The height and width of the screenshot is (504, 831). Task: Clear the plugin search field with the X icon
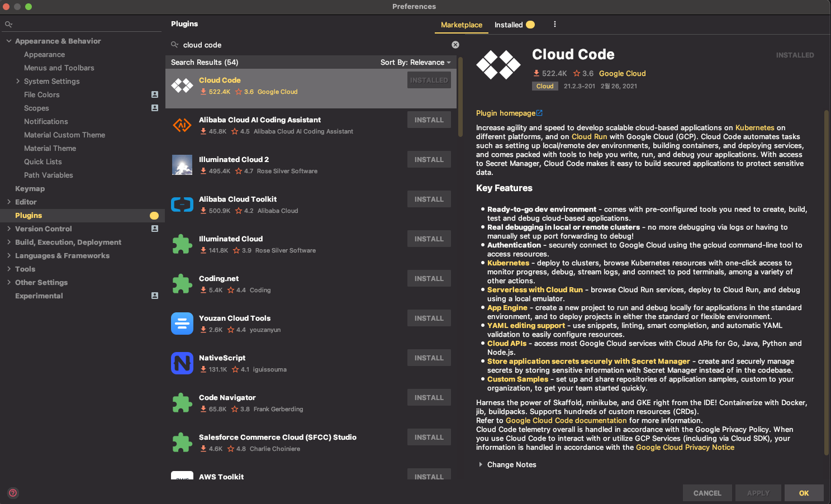[455, 45]
